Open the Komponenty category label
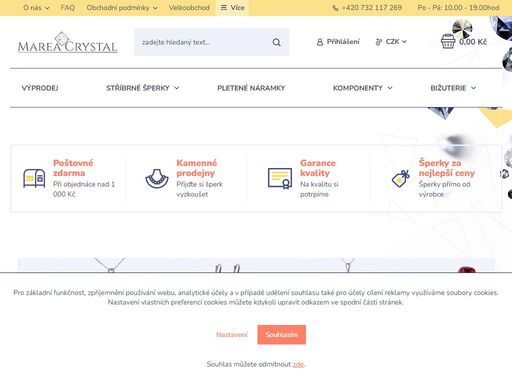The width and height of the screenshot is (512, 384). 358,88
